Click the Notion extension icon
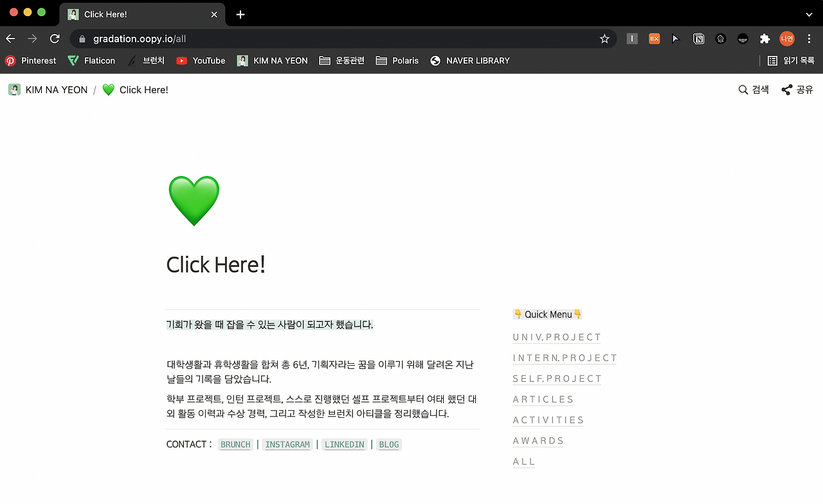The height and width of the screenshot is (504, 823). coord(699,39)
